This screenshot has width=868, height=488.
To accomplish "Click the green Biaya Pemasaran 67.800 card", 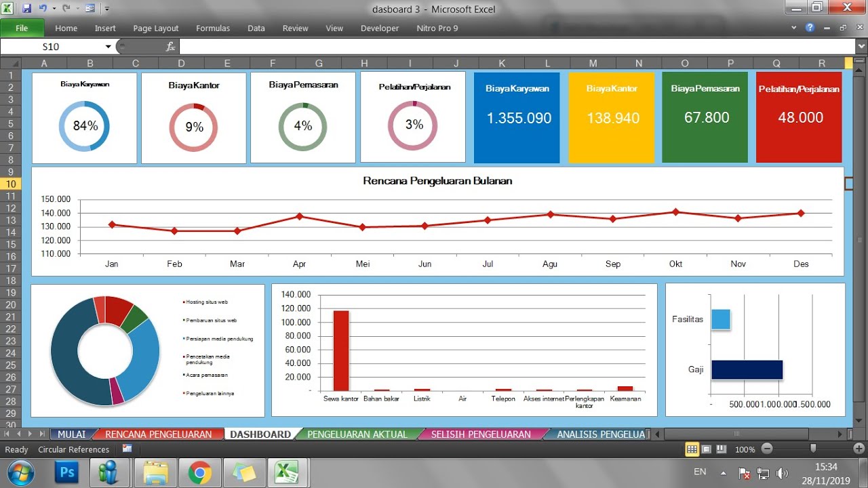I will pyautogui.click(x=705, y=117).
